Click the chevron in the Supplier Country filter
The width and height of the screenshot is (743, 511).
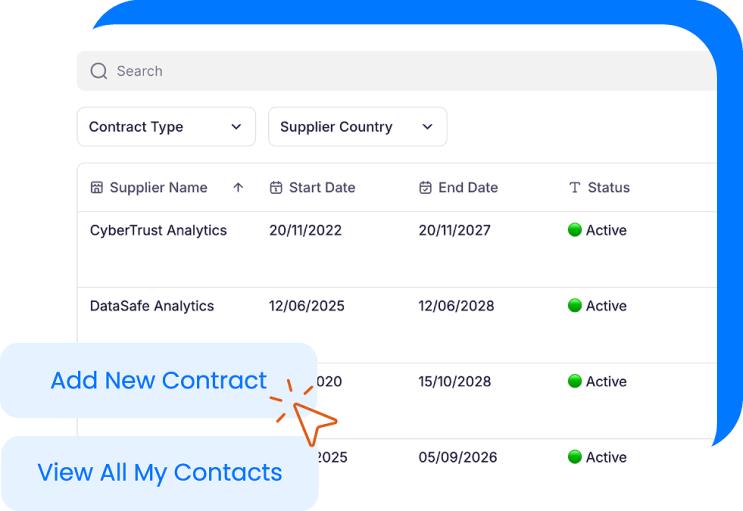(x=427, y=127)
